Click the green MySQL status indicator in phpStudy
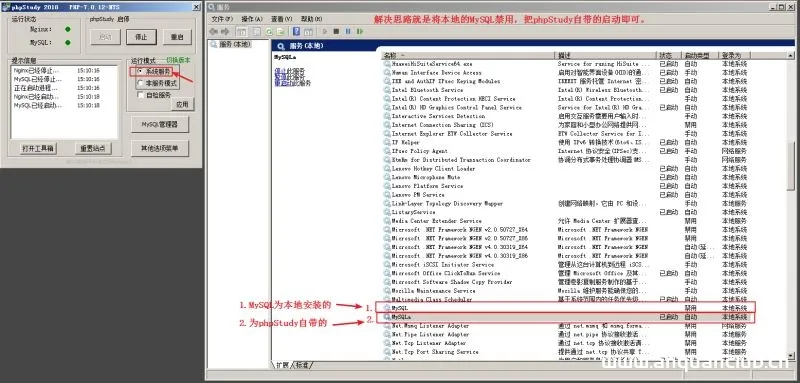Viewport: 800px width, 383px height. pos(68,43)
